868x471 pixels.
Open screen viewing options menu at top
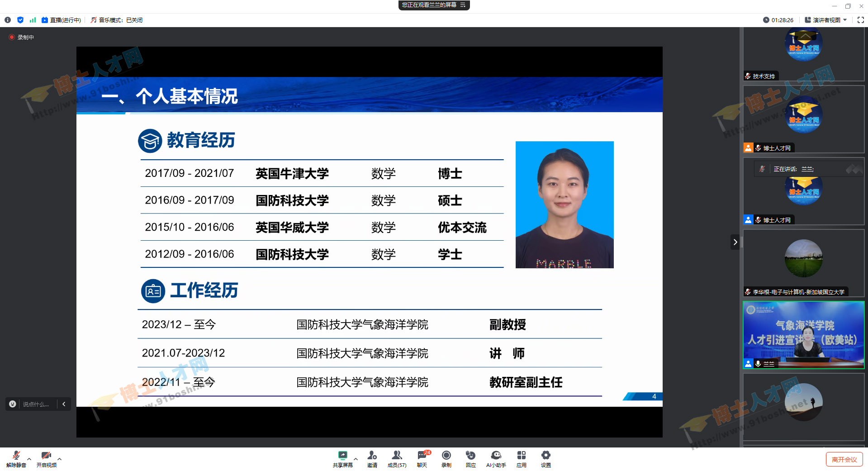[x=463, y=5]
